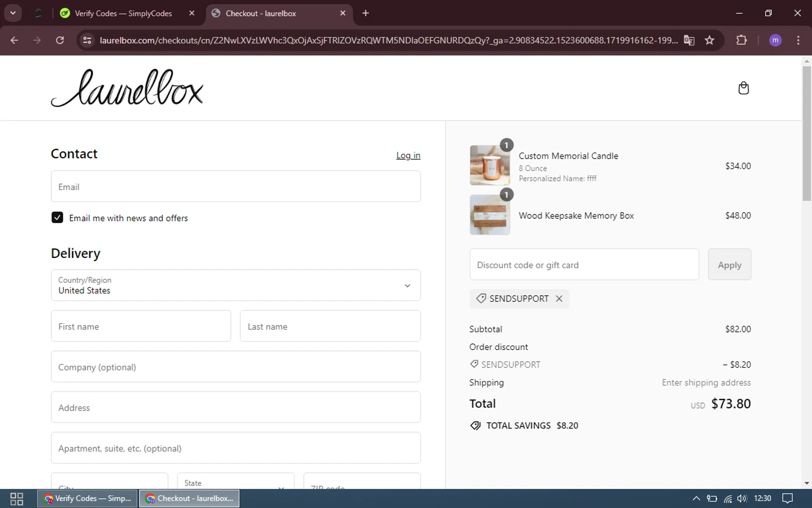Image resolution: width=812 pixels, height=508 pixels.
Task: Click the Custom Memorial Candle product name
Action: [568, 156]
